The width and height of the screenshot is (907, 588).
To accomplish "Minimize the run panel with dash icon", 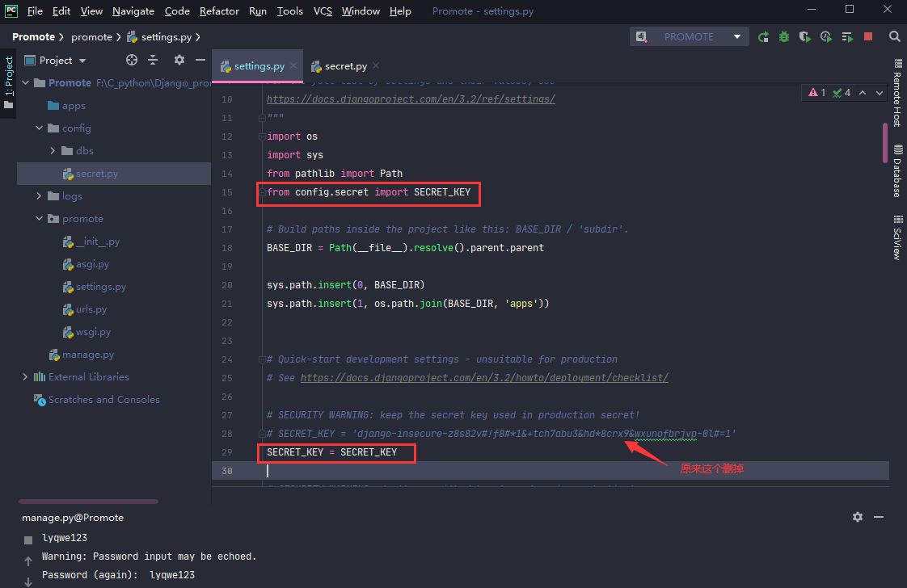I will click(x=879, y=517).
